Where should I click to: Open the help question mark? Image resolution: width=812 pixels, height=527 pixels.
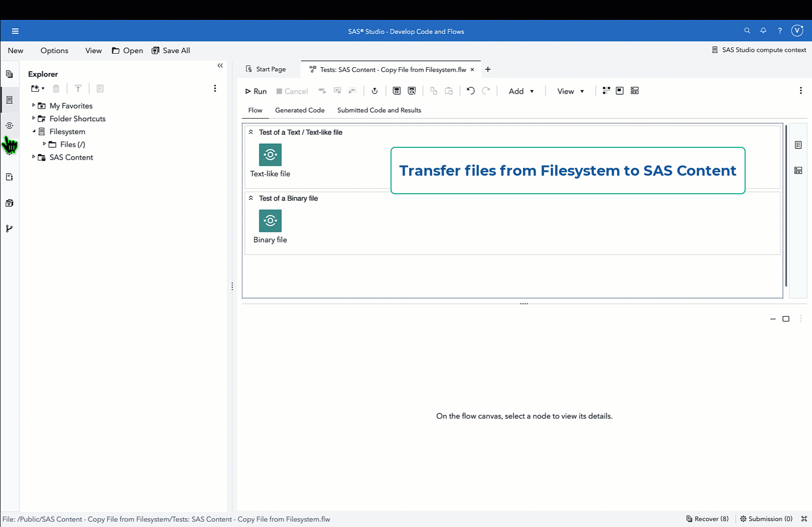pos(780,31)
